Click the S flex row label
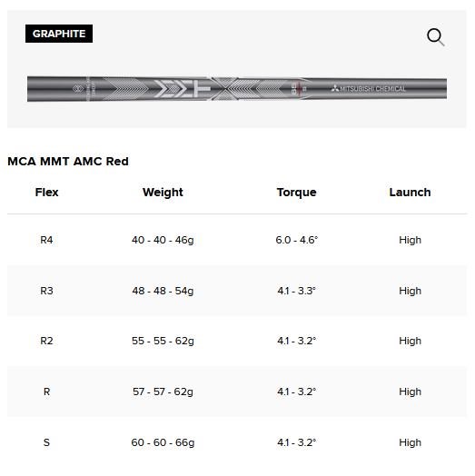 [x=46, y=442]
